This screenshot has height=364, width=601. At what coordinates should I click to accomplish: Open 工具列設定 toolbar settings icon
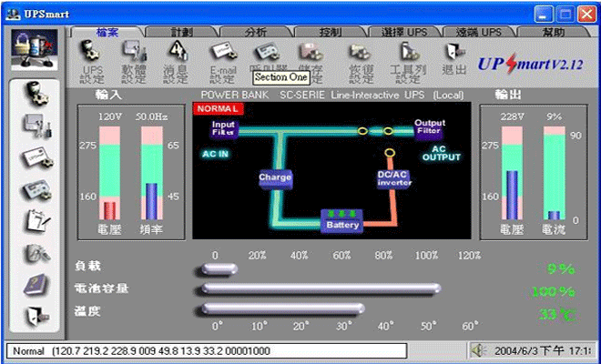(x=408, y=61)
